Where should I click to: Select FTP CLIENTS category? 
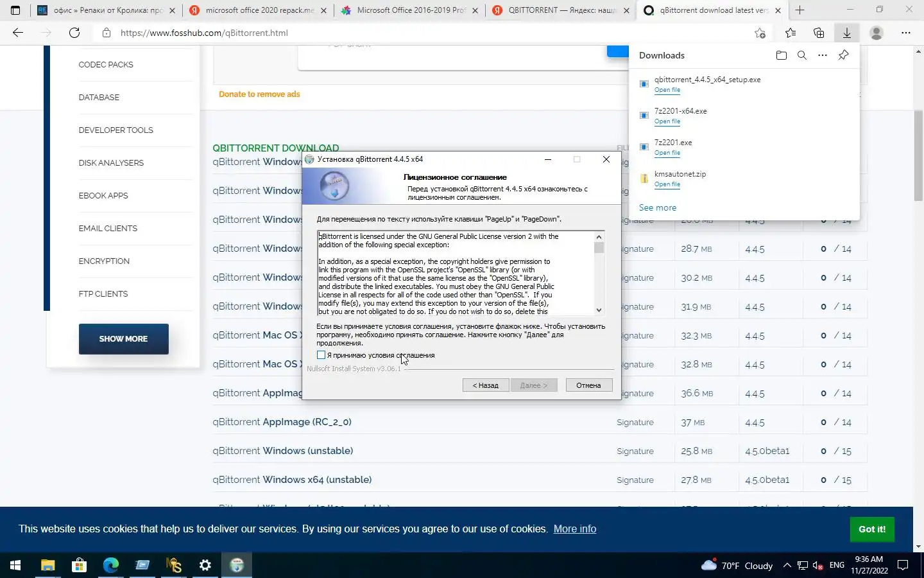(103, 294)
